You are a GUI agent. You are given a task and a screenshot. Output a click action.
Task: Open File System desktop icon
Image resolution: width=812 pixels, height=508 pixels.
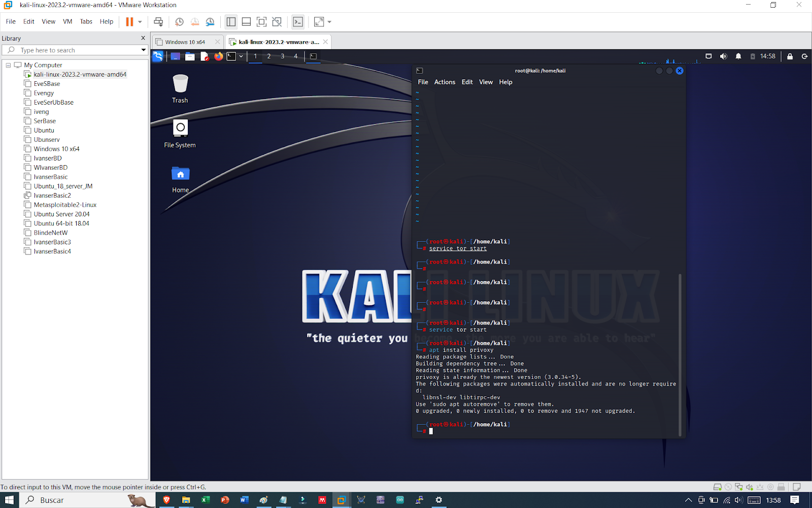pos(180,133)
